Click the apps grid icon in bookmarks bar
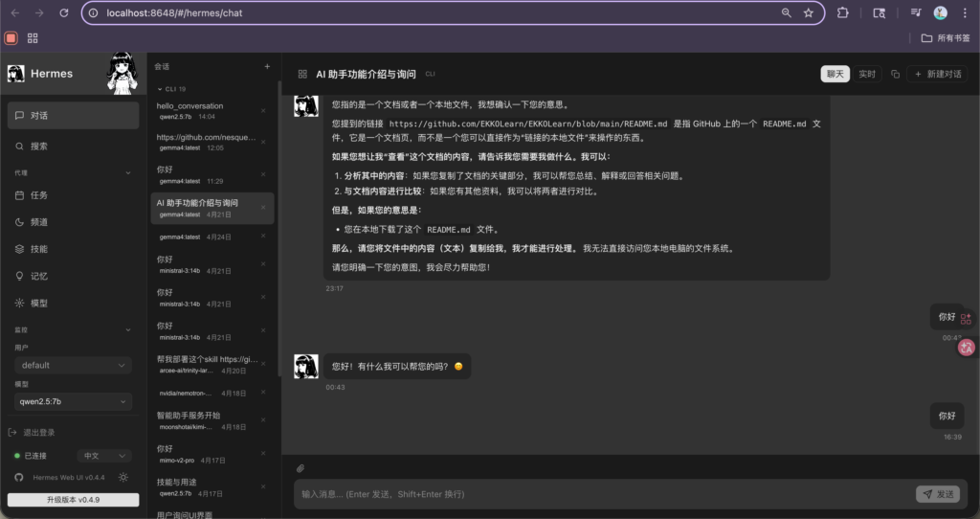This screenshot has height=519, width=980. (x=33, y=38)
